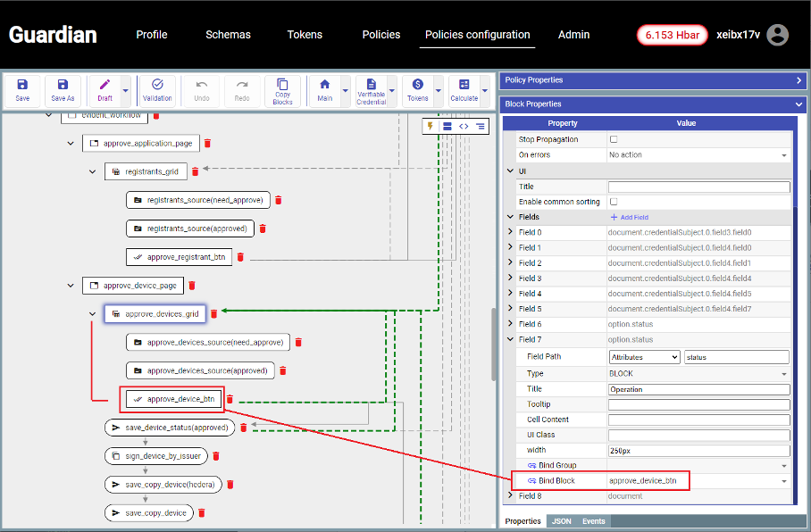The height and width of the screenshot is (532, 811).
Task: Click the trash icon beside sign_device_by_issuer
Action: pyautogui.click(x=215, y=456)
